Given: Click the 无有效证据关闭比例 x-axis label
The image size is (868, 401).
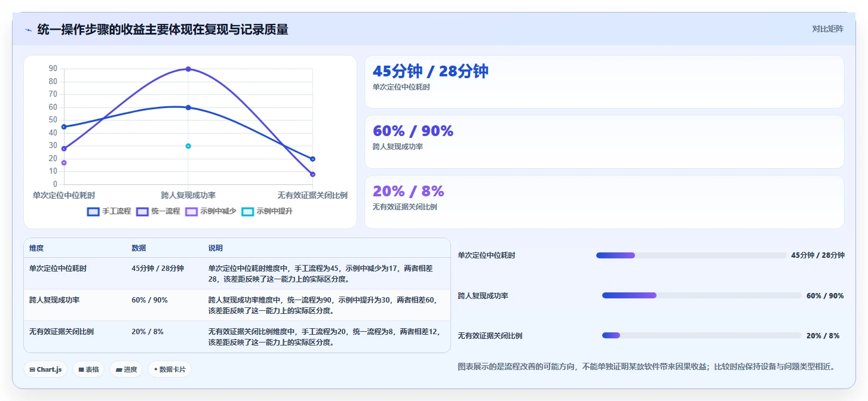Looking at the screenshot, I should [312, 195].
